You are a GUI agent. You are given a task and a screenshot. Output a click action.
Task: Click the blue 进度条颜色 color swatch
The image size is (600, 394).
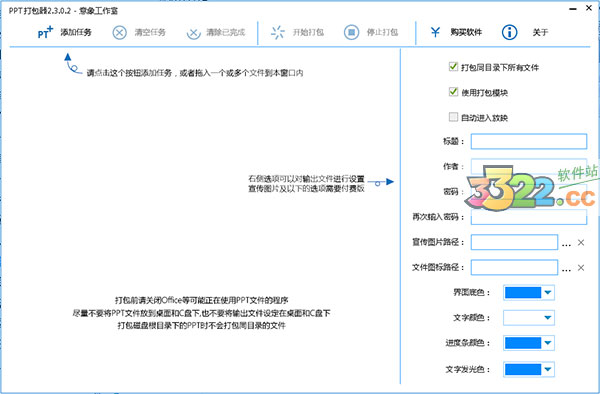[x=523, y=343]
